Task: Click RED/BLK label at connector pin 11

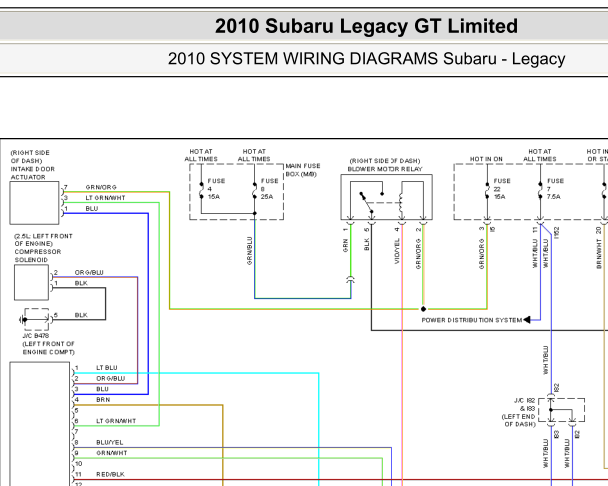Action: (x=110, y=474)
